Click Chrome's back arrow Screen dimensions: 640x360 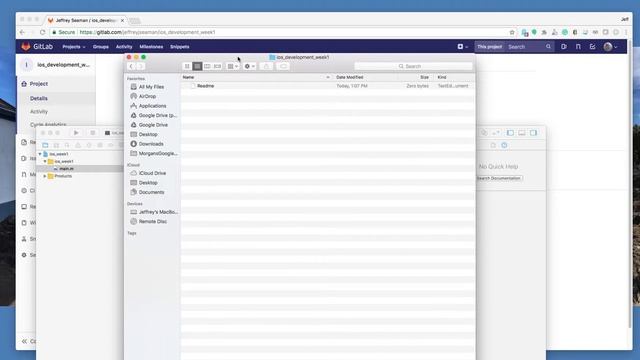pyautogui.click(x=22, y=32)
